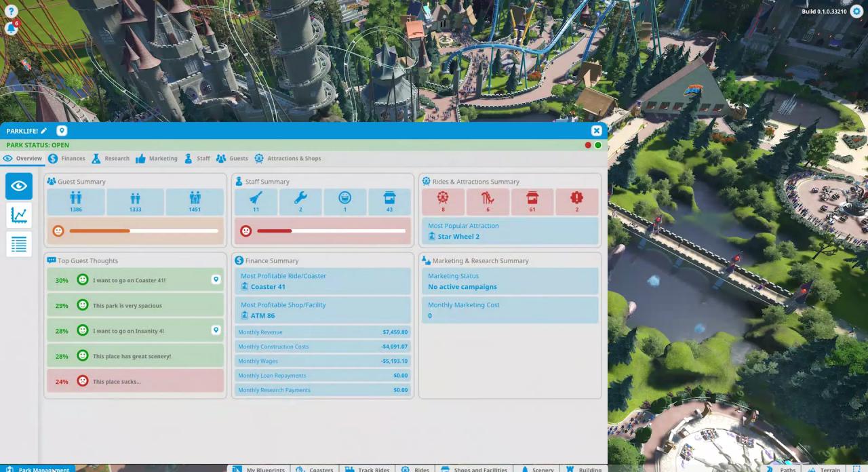Click the park location pin icon in title bar

pos(62,131)
